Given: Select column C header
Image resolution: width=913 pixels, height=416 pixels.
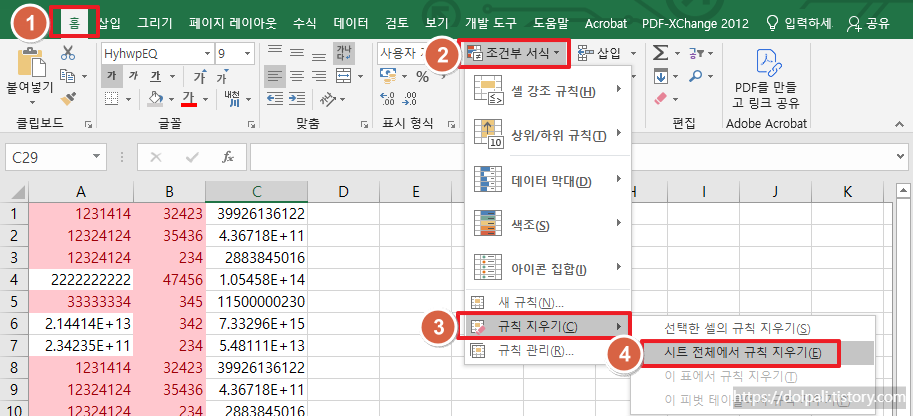Looking at the screenshot, I should (256, 192).
